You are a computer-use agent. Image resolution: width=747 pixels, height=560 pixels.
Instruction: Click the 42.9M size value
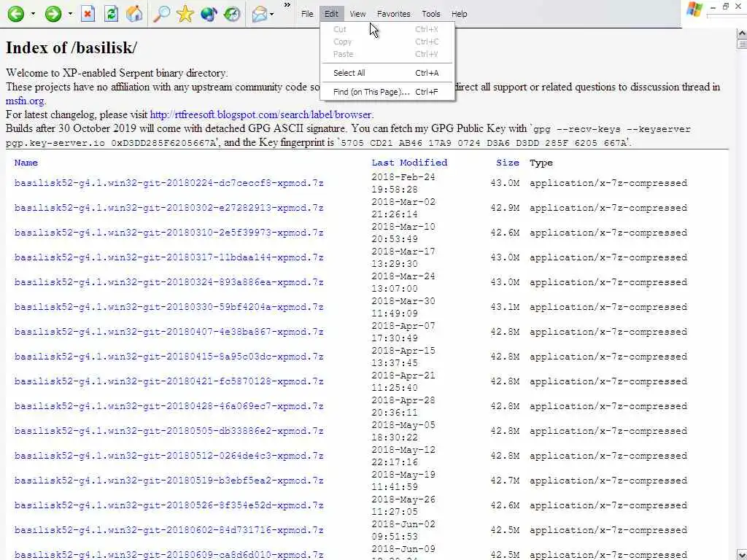505,208
